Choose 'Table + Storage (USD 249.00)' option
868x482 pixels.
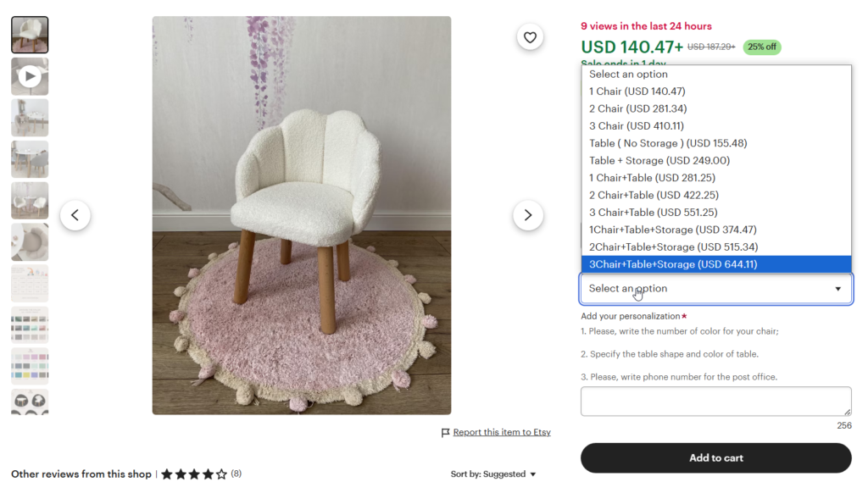(659, 161)
